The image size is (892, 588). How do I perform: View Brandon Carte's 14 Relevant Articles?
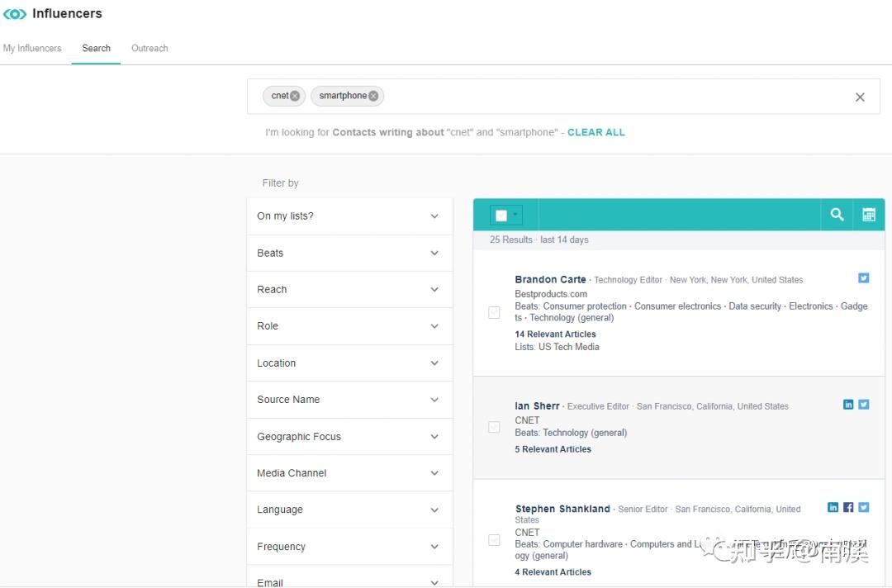[555, 334]
